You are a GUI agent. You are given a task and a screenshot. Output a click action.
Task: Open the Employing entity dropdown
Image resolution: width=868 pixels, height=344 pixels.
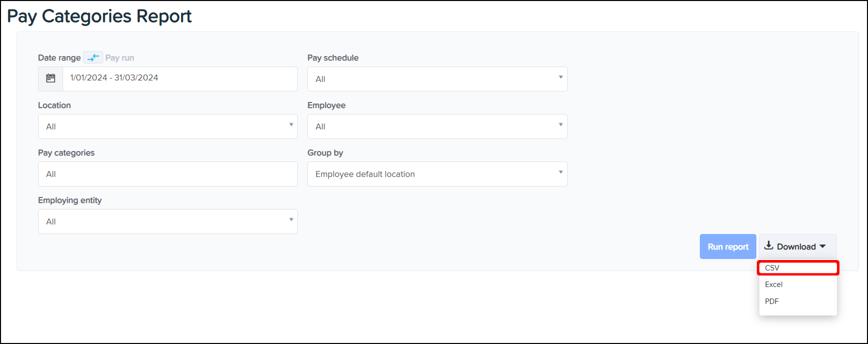[x=167, y=221]
